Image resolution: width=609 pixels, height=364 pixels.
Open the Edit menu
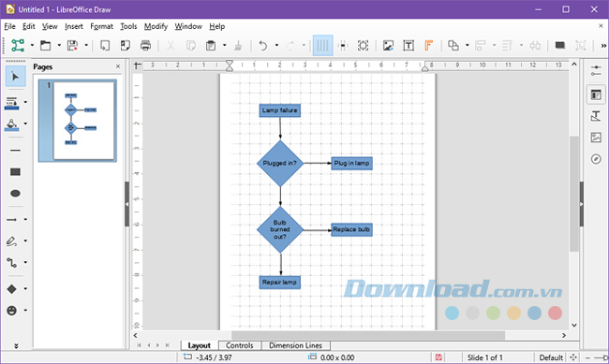[29, 26]
